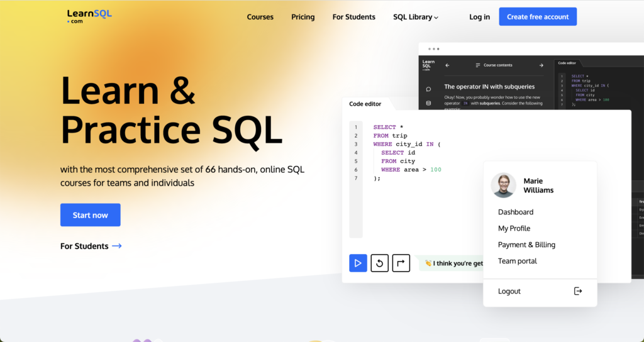Click Marie Williams avatar photo
This screenshot has width=644, height=342.
[503, 185]
